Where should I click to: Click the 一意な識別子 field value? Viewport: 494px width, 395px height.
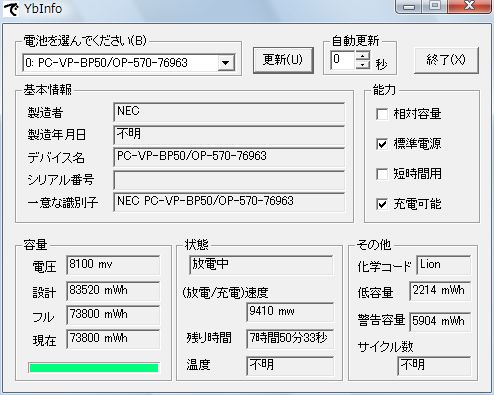[x=229, y=202]
